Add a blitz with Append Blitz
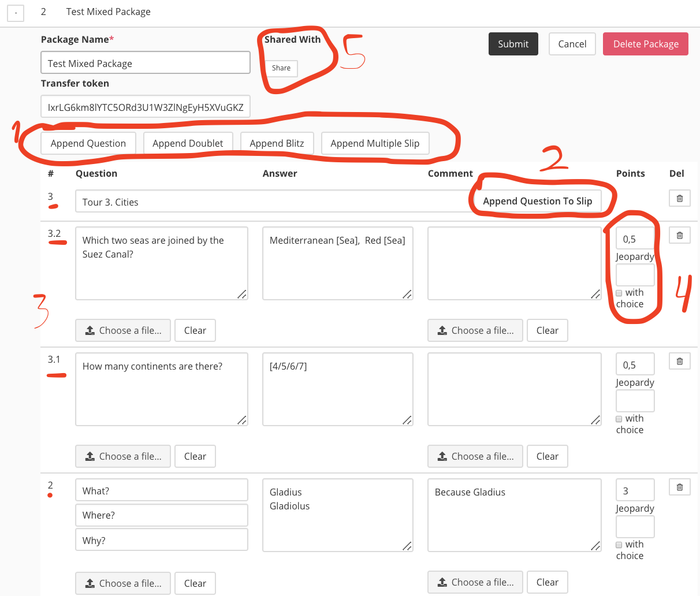The image size is (700, 596). 277,143
